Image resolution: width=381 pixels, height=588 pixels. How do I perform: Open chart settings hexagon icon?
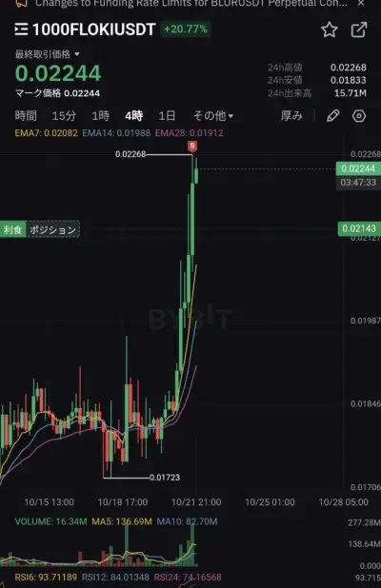click(359, 116)
